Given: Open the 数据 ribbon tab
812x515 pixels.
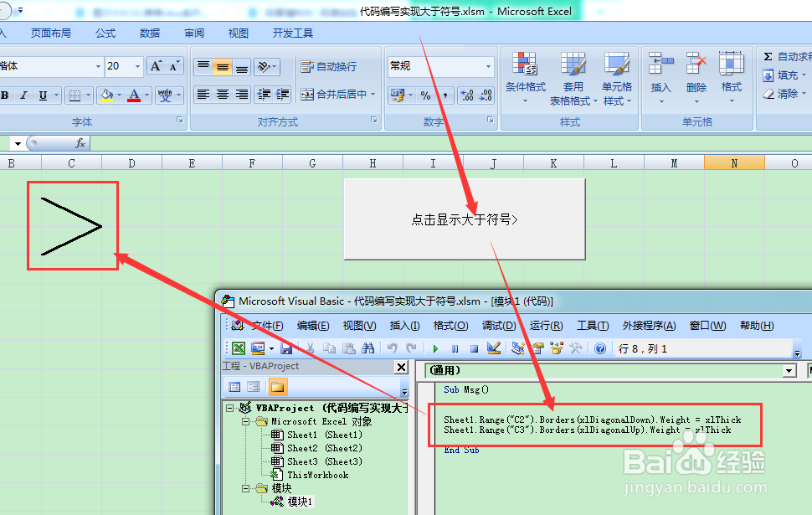Looking at the screenshot, I should tap(150, 33).
